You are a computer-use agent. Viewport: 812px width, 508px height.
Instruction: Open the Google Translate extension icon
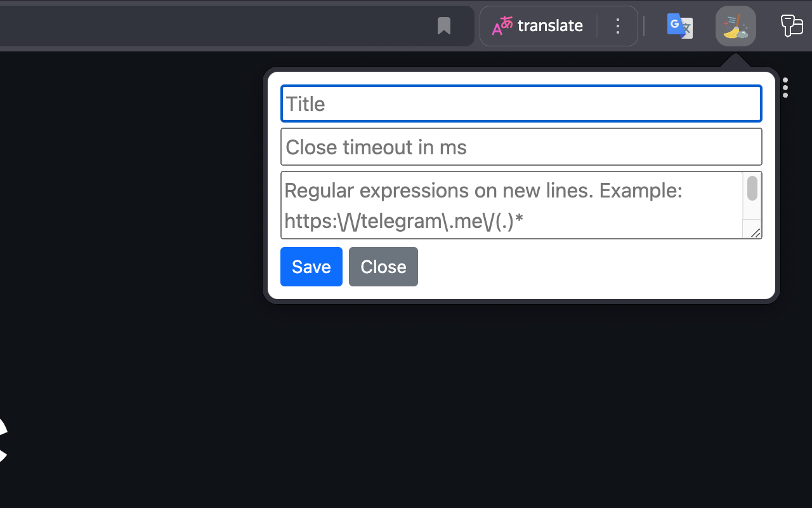point(680,26)
